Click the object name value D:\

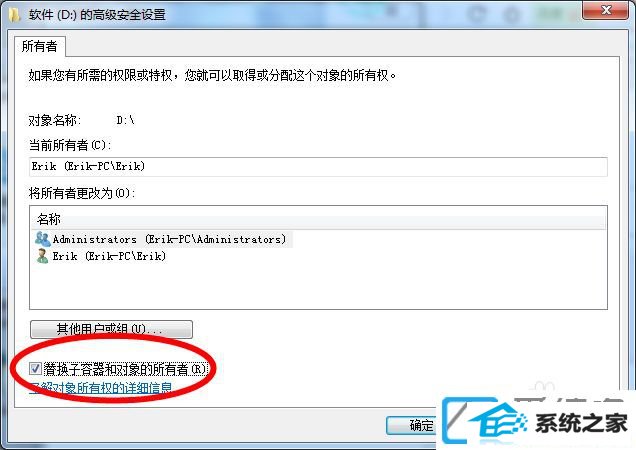125,120
